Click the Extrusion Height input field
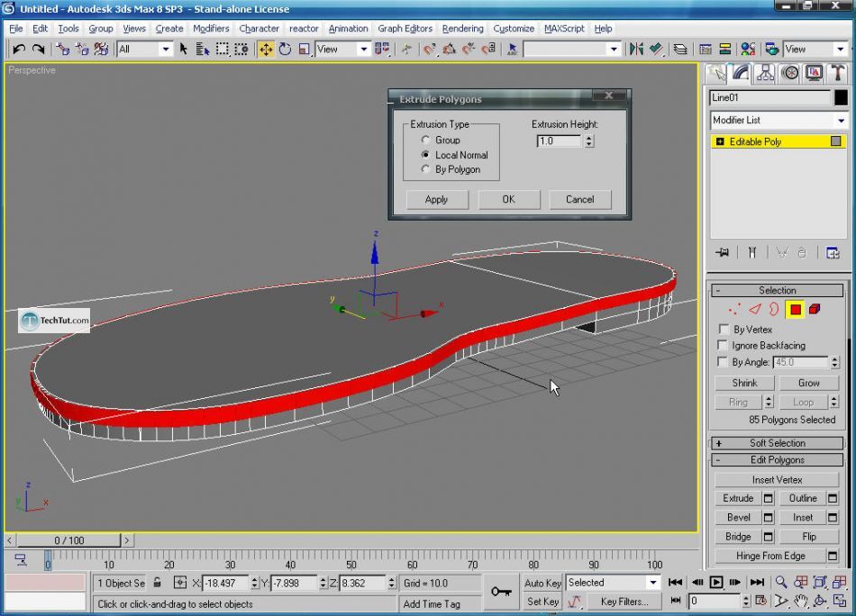Viewport: 856px width, 616px height. click(560, 141)
